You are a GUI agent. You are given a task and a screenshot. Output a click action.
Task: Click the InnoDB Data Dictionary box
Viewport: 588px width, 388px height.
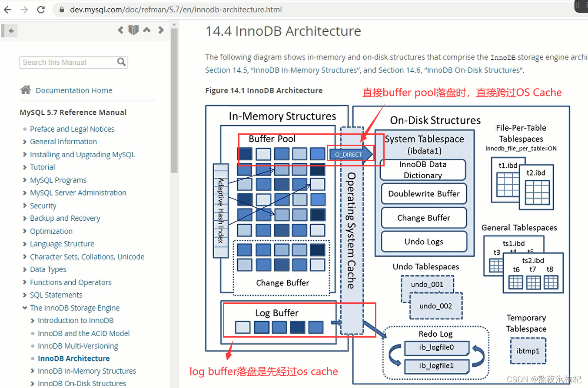[x=423, y=170]
